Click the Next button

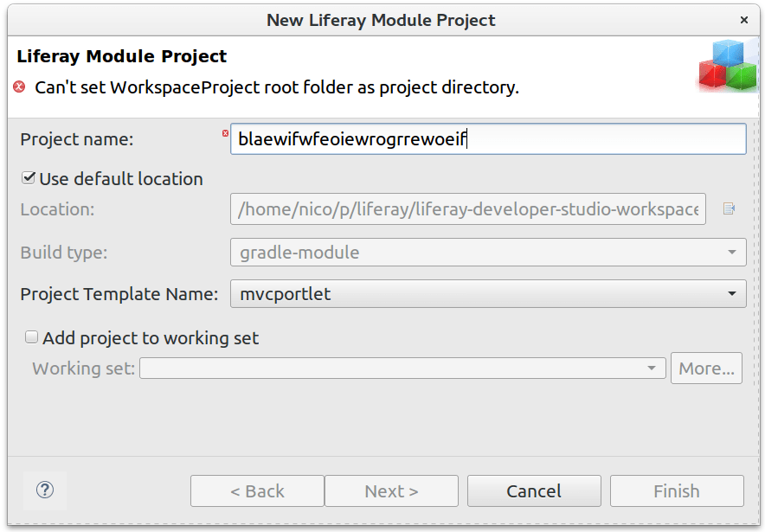pos(391,490)
